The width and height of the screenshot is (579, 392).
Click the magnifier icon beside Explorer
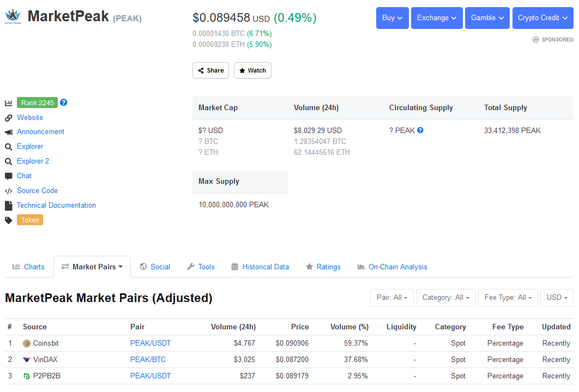coord(9,147)
